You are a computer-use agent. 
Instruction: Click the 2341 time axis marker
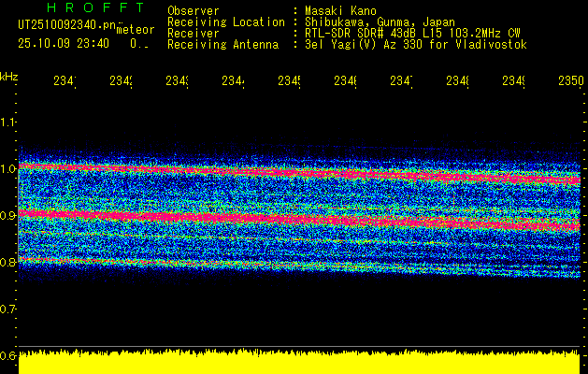(65, 81)
